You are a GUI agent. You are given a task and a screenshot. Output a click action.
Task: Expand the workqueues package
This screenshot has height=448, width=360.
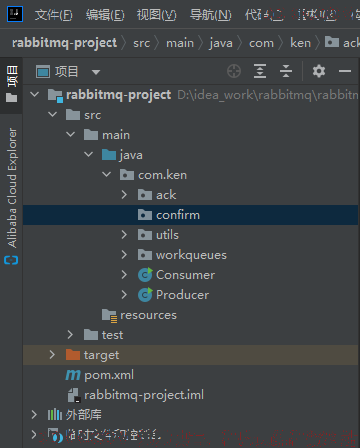click(124, 255)
